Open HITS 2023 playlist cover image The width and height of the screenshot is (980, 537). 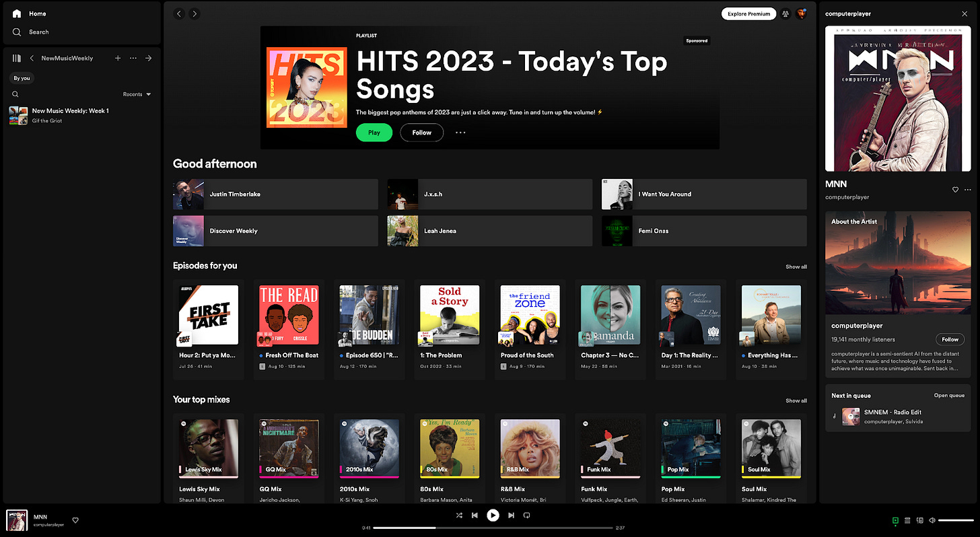pos(307,87)
